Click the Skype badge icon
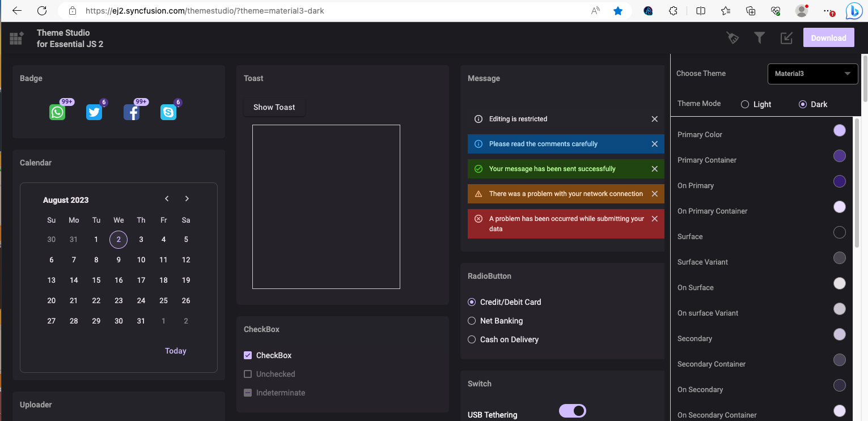This screenshot has height=421, width=868. [168, 112]
